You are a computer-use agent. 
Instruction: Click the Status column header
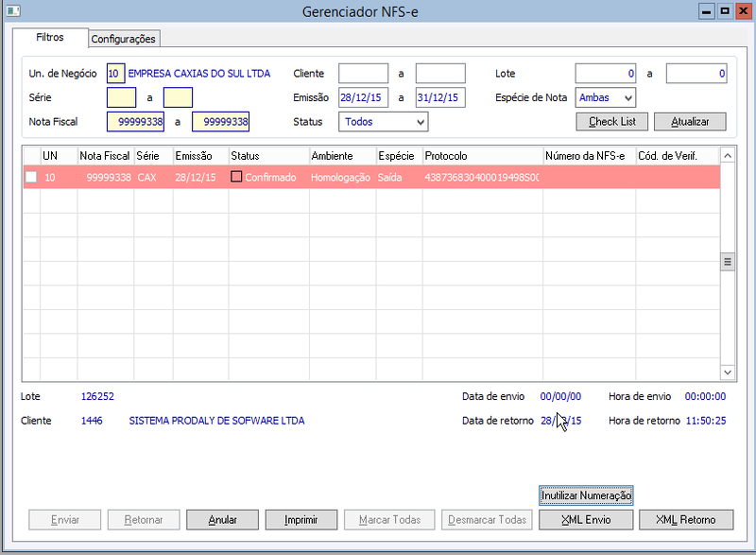(x=269, y=156)
